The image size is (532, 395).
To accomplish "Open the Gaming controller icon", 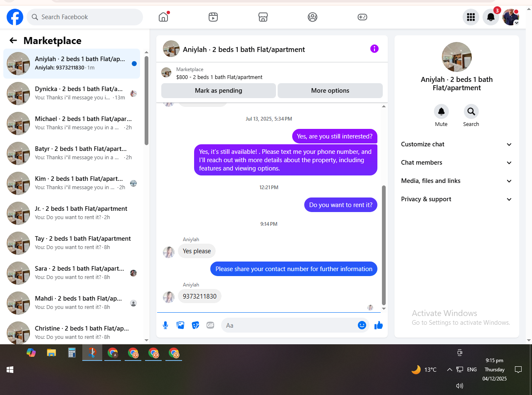I will point(362,17).
